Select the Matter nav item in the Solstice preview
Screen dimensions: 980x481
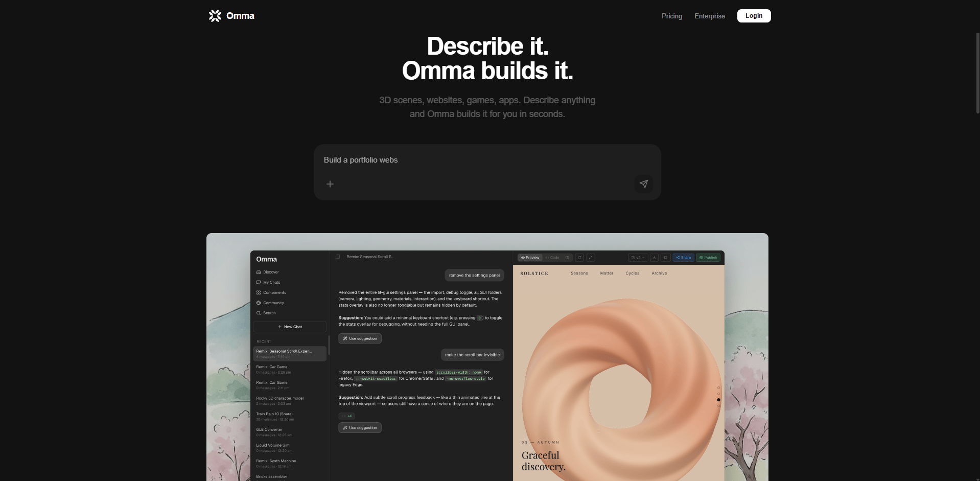607,273
